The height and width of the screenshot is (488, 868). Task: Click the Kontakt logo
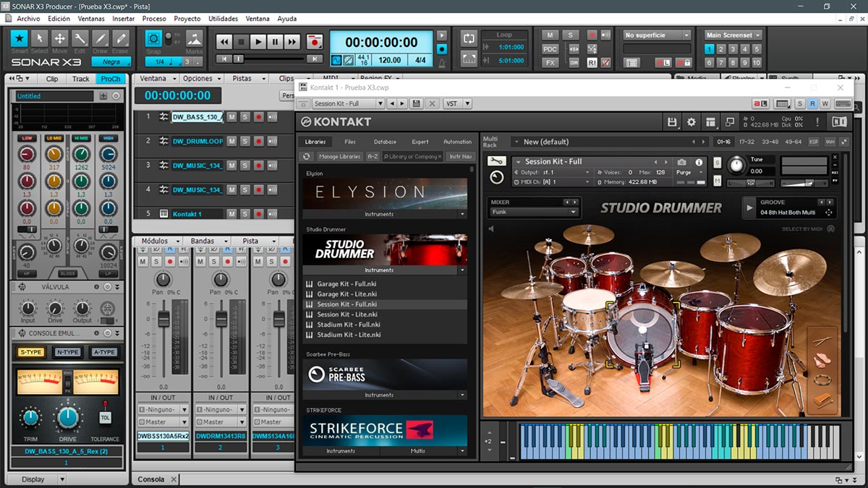tap(336, 121)
